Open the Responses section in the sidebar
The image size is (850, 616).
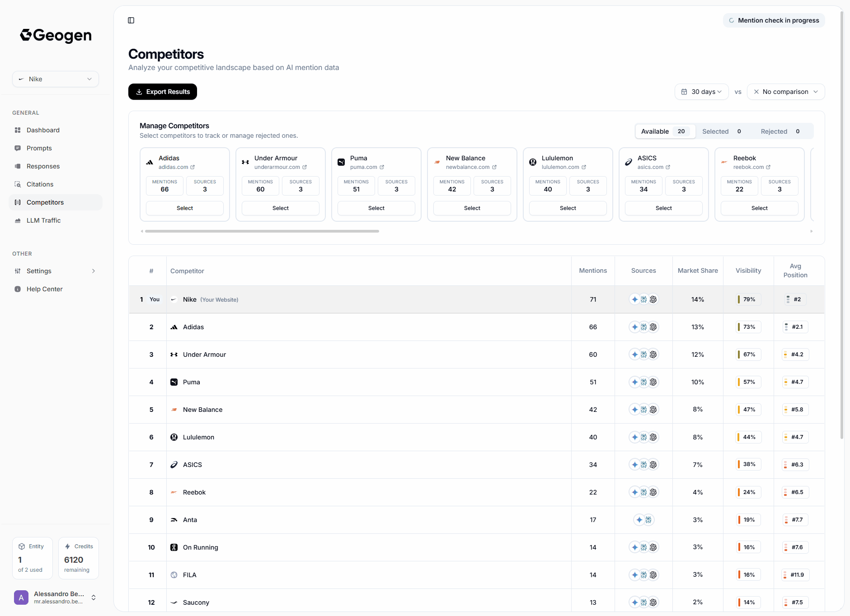click(x=43, y=166)
